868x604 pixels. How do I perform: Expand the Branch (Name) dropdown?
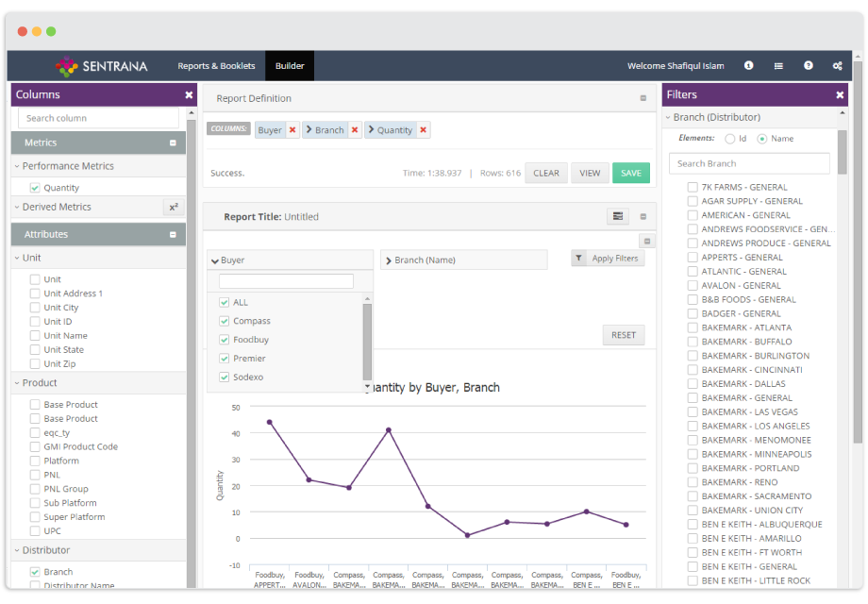[x=464, y=260]
